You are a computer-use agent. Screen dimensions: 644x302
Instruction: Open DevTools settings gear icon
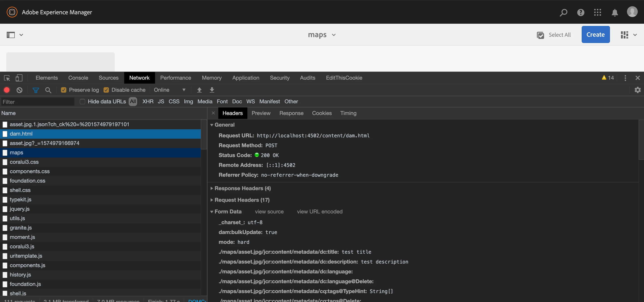point(638,90)
